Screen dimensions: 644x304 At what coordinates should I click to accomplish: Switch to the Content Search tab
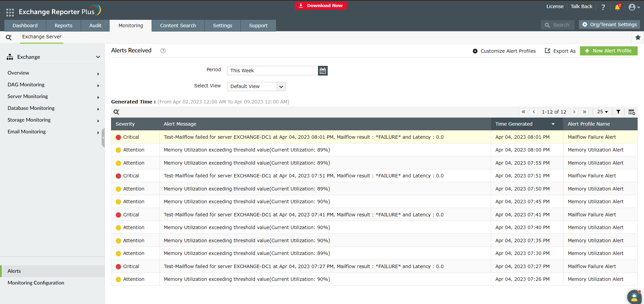(x=178, y=26)
